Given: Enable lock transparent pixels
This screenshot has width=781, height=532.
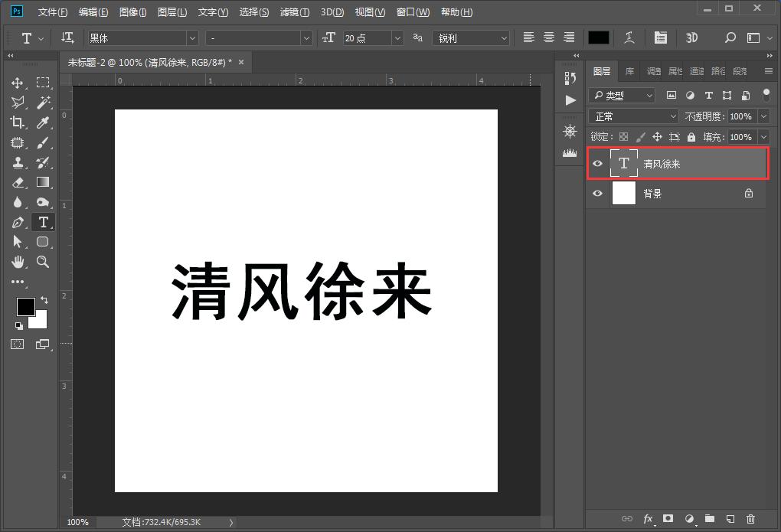Looking at the screenshot, I should click(624, 136).
